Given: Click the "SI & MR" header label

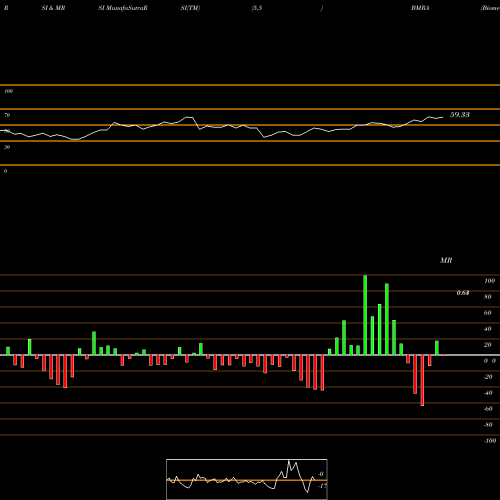Looking at the screenshot, I should coord(53,8).
